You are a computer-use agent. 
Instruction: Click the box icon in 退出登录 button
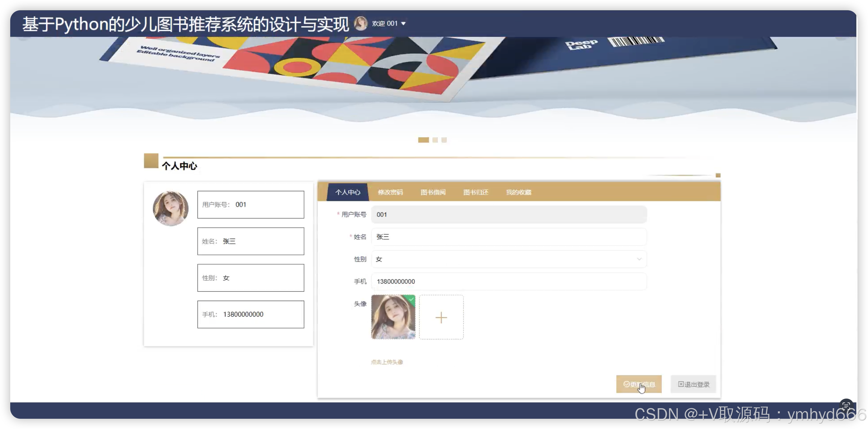point(681,384)
